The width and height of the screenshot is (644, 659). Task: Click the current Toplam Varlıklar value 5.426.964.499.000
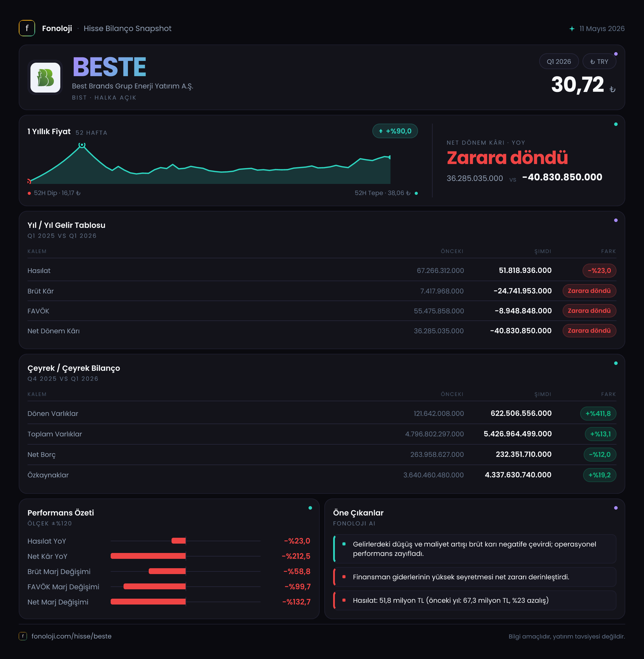coord(518,434)
